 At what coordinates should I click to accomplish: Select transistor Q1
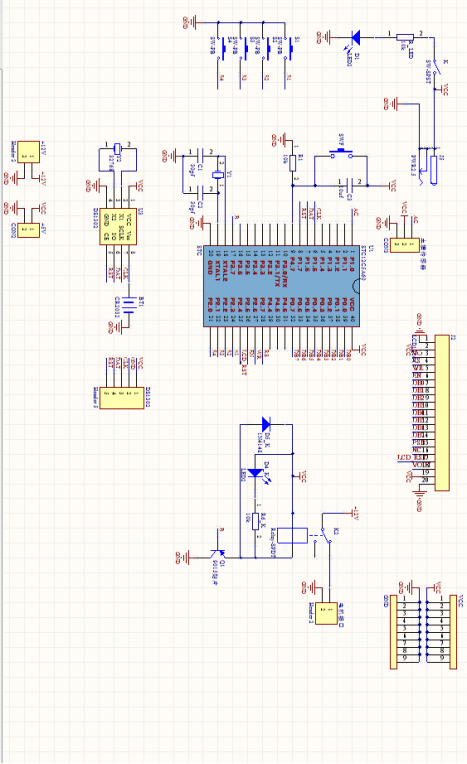217,553
